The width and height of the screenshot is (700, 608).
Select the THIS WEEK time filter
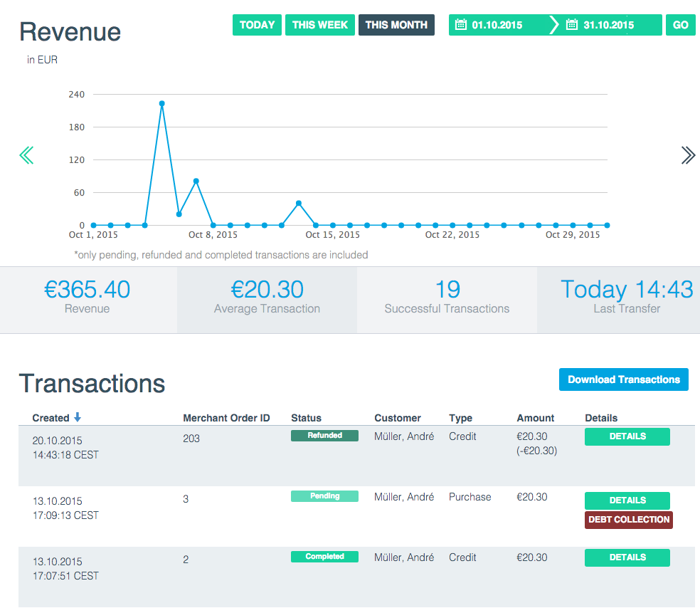pyautogui.click(x=320, y=25)
